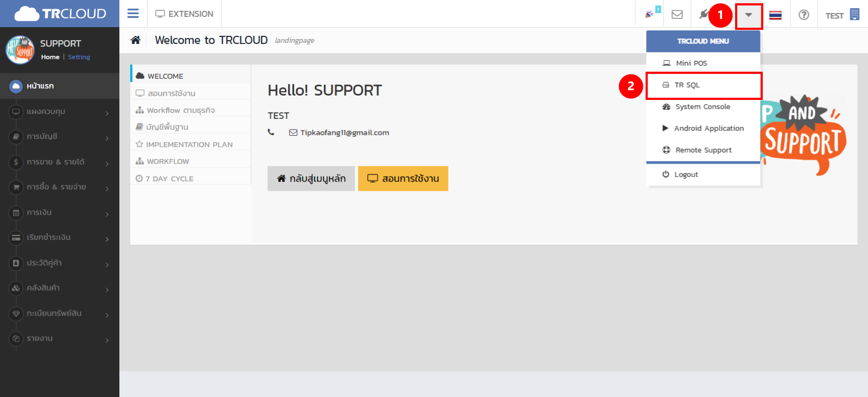Open the Home link under SUPPORT
The height and width of the screenshot is (397, 868).
coord(50,57)
